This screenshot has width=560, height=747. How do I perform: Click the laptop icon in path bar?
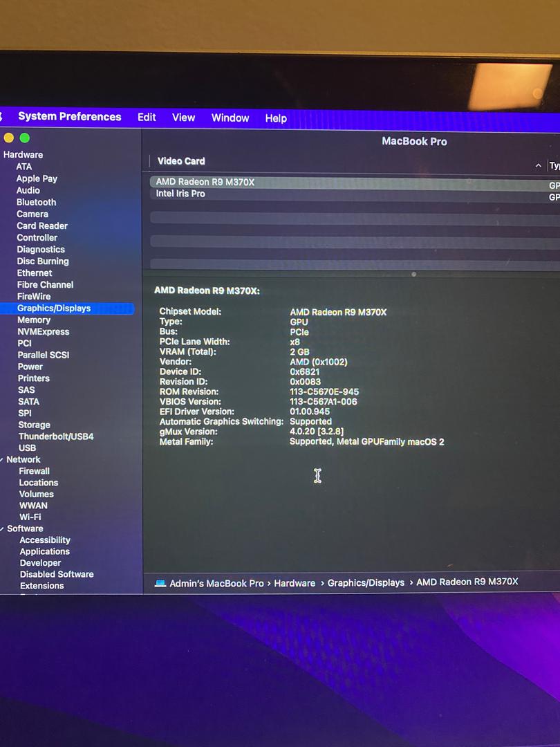click(160, 583)
